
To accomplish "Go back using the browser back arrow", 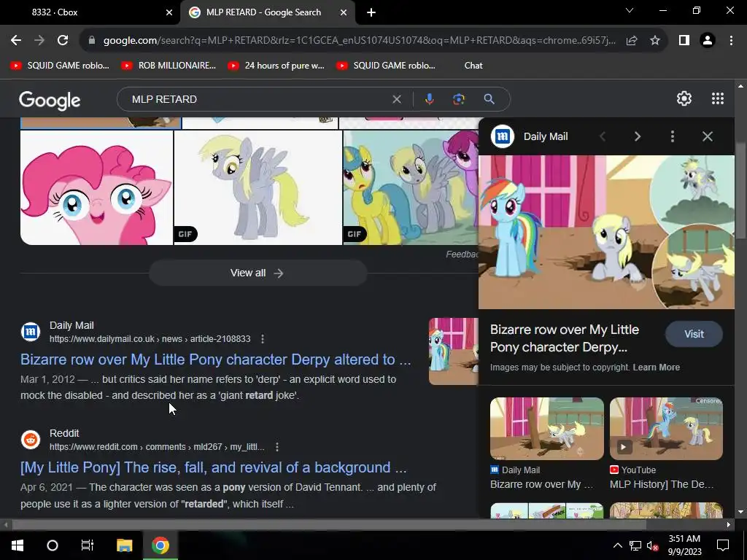I will [16, 41].
